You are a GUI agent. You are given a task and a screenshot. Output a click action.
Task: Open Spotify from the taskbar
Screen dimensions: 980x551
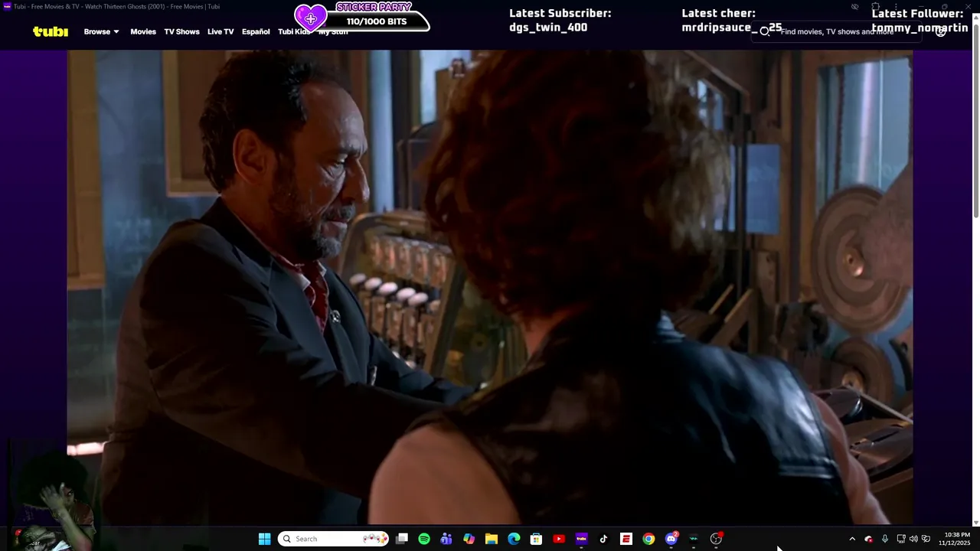[424, 539]
